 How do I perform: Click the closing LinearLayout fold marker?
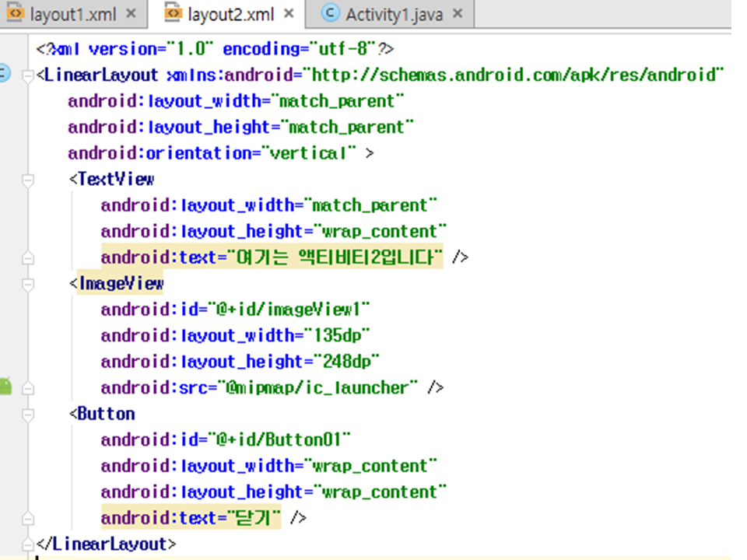29,544
